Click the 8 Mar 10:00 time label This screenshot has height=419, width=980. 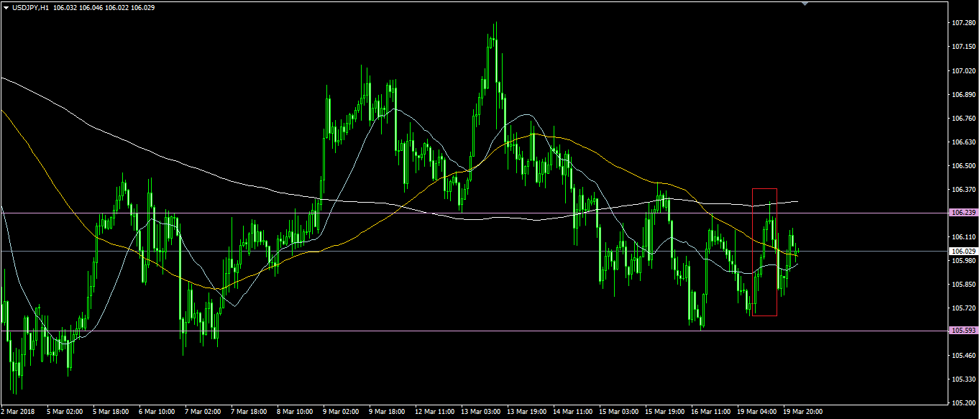tap(295, 412)
